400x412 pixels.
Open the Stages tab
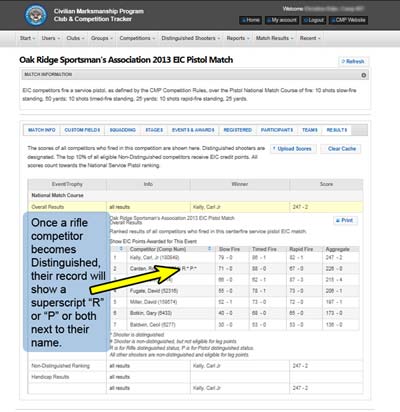[x=154, y=130]
